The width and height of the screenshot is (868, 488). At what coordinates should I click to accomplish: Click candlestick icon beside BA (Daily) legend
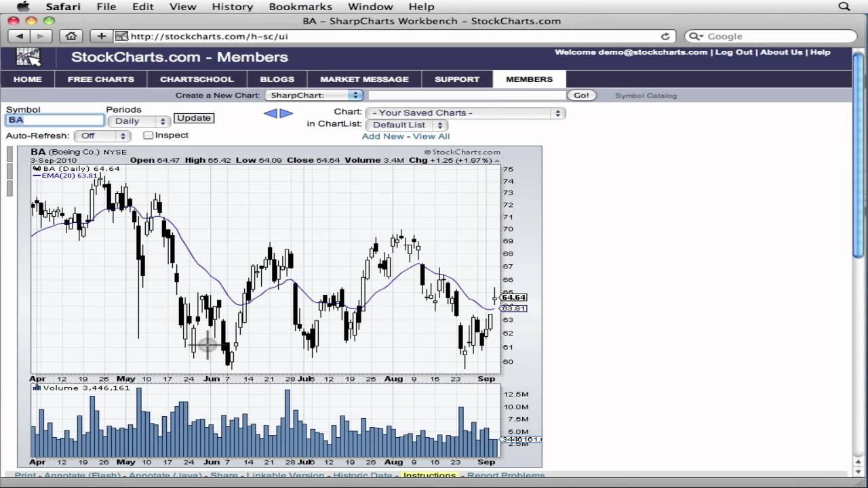(37, 168)
